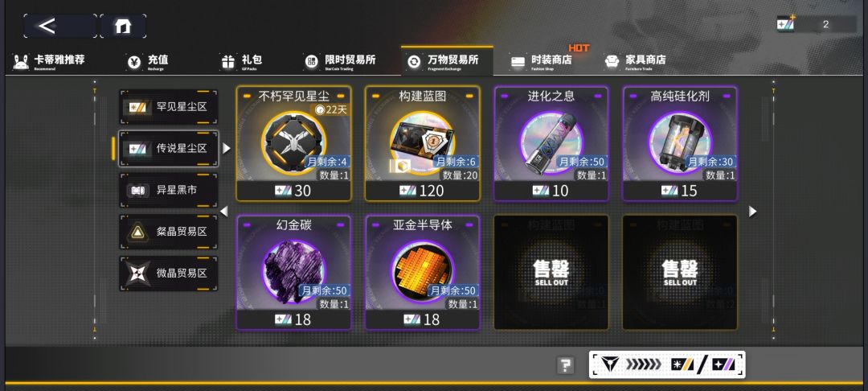This screenshot has width=868, height=391.
Task: Choose the 高纯硅化剂 cylinder item
Action: (680, 143)
